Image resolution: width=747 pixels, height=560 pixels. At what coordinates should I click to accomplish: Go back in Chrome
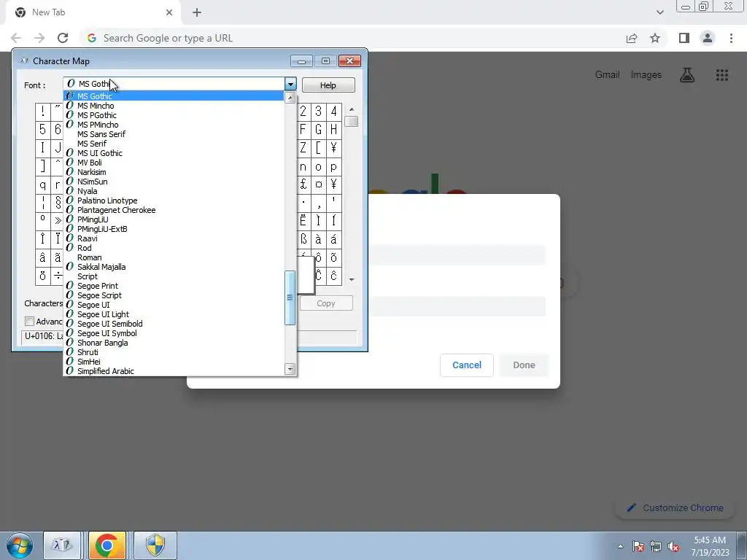(x=16, y=38)
